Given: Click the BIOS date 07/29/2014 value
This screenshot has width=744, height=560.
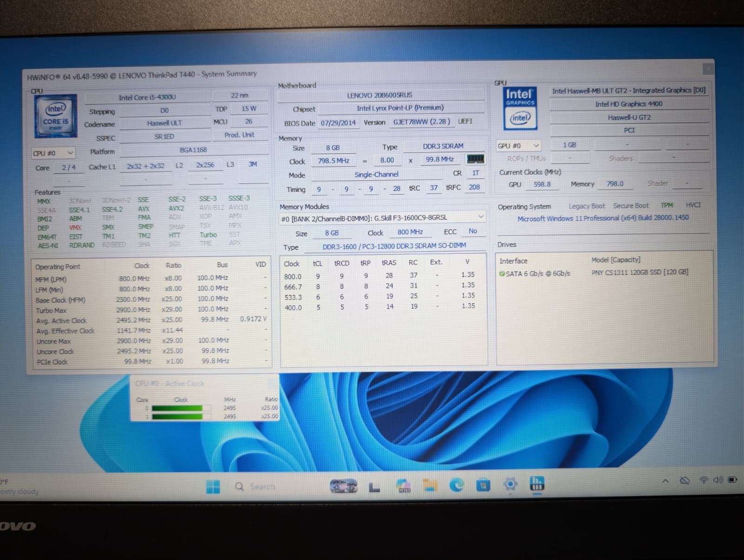Looking at the screenshot, I should [x=338, y=123].
